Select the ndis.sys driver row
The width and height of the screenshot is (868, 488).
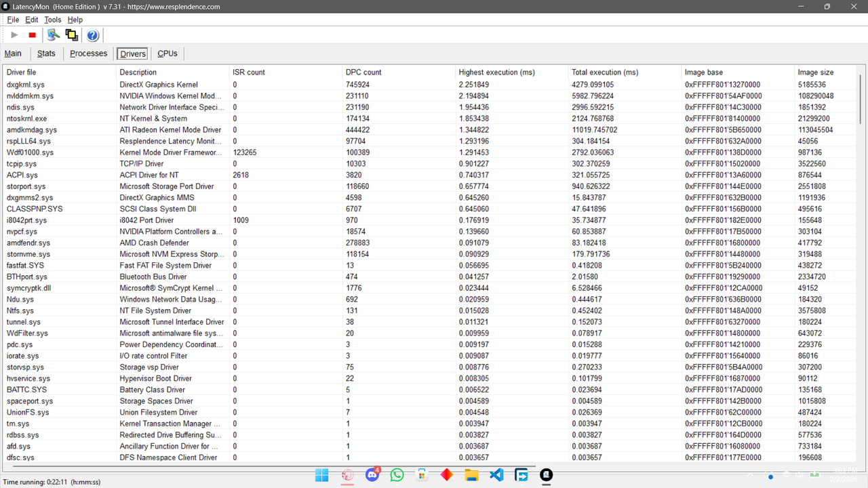430,107
